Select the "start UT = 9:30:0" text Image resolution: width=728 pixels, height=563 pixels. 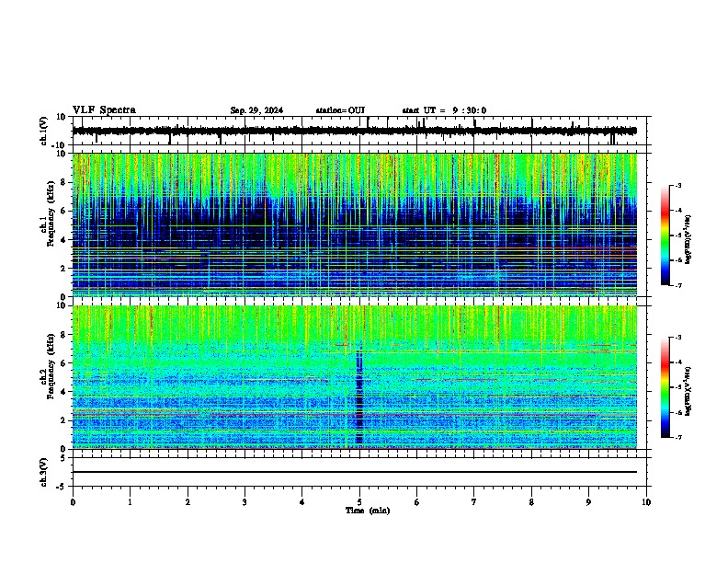(444, 110)
